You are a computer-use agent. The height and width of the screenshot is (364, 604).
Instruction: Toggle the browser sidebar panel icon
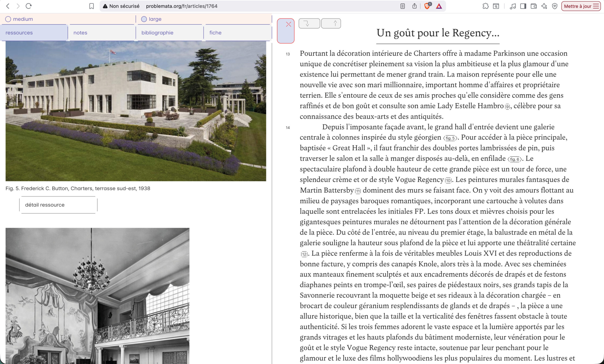(x=523, y=6)
